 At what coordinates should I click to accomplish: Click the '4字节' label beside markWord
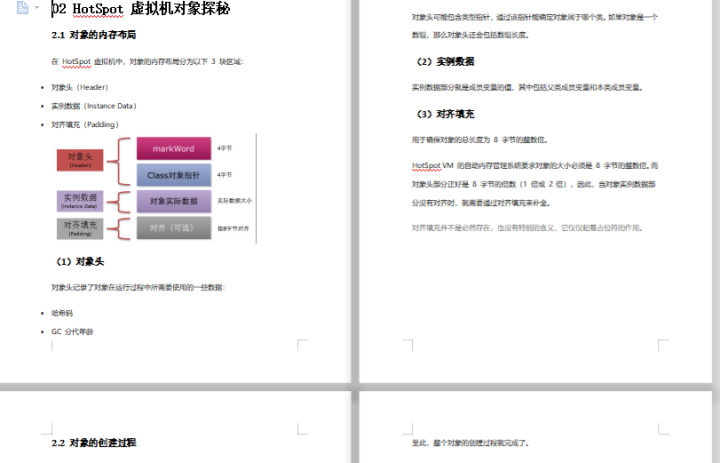(x=225, y=148)
